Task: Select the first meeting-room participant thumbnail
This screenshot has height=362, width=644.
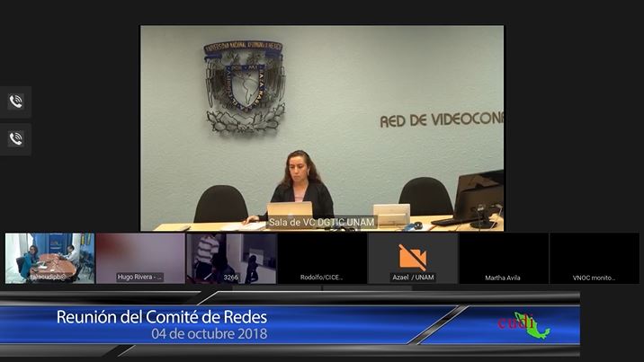Action: [49, 259]
